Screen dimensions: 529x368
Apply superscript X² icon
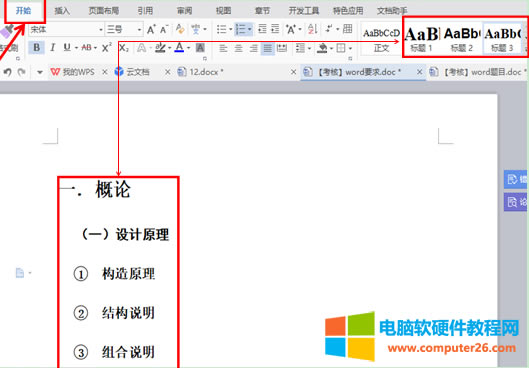(107, 48)
